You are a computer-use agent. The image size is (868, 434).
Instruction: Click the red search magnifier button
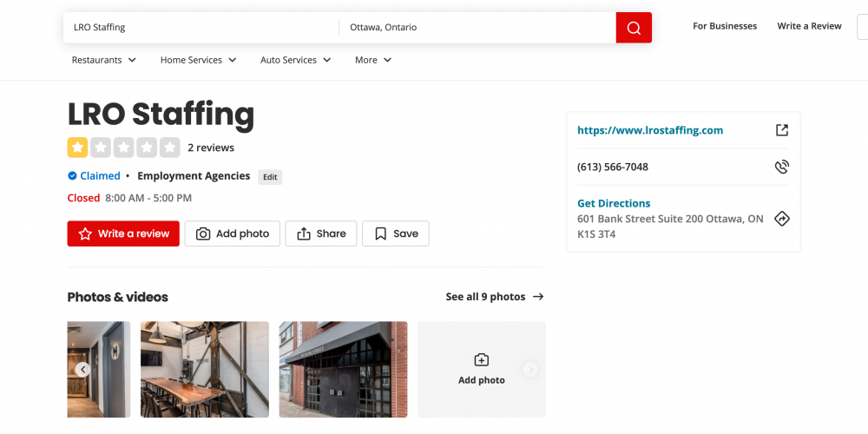(634, 28)
